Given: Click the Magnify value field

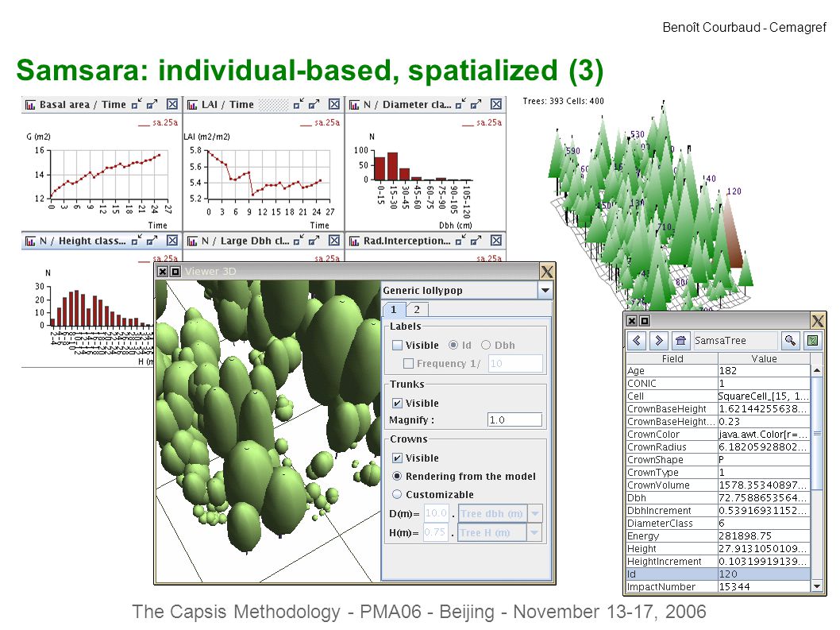Looking at the screenshot, I should (514, 419).
